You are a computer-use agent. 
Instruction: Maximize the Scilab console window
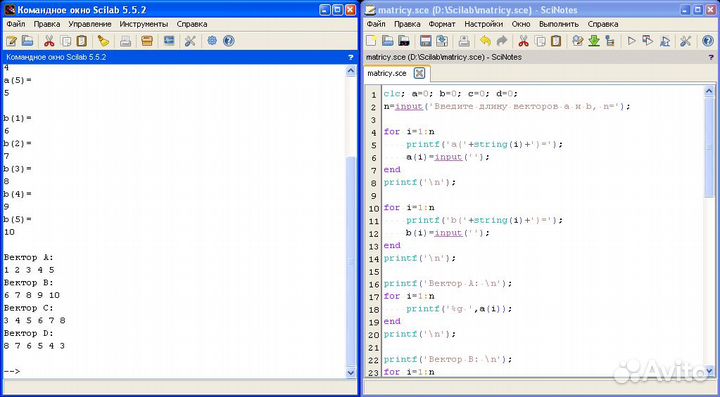[x=338, y=9]
